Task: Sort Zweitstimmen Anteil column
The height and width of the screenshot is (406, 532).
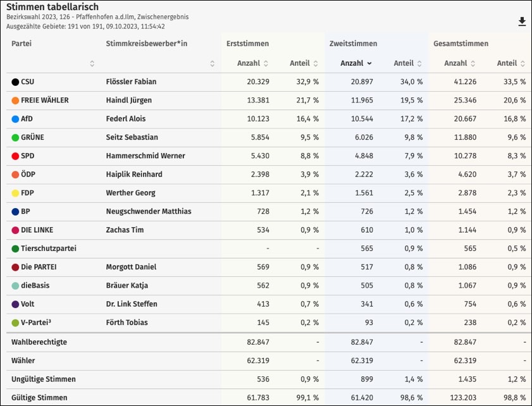Action: [x=420, y=63]
